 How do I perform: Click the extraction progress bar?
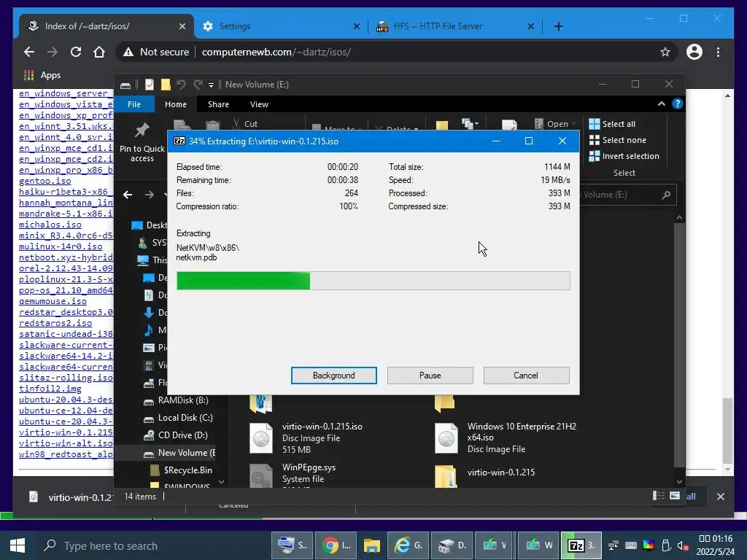click(373, 281)
